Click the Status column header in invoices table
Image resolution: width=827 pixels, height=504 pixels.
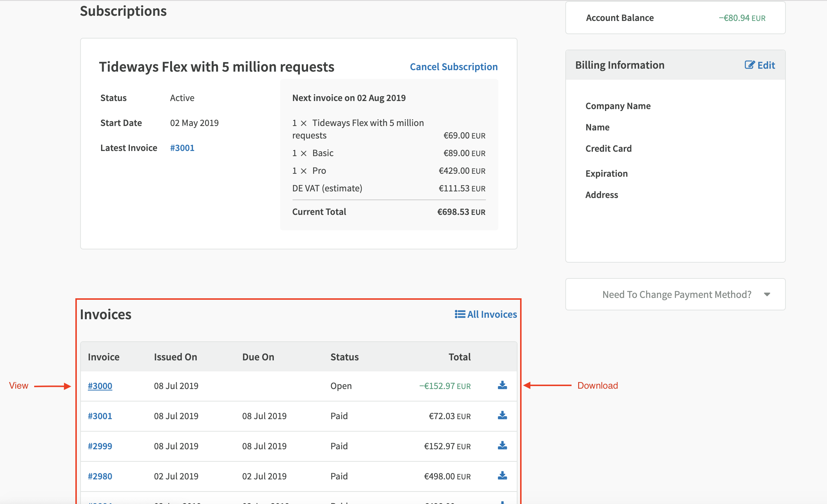click(x=345, y=357)
